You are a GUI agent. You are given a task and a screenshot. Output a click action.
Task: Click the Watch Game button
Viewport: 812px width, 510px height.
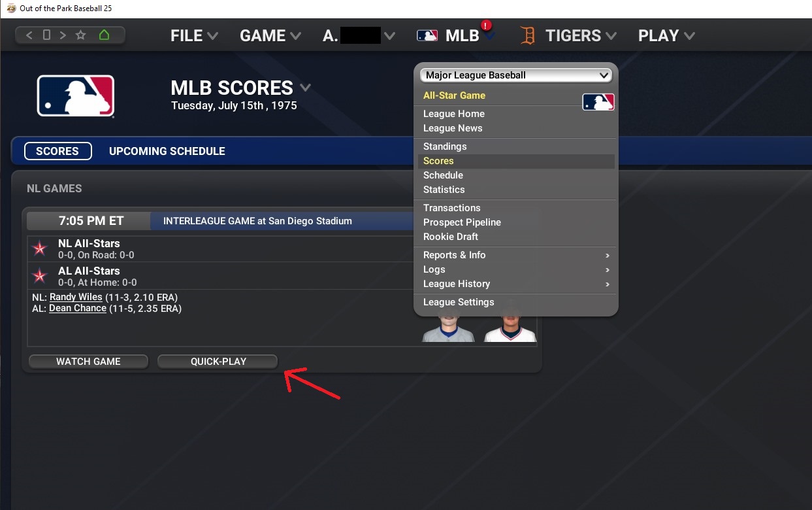click(88, 362)
